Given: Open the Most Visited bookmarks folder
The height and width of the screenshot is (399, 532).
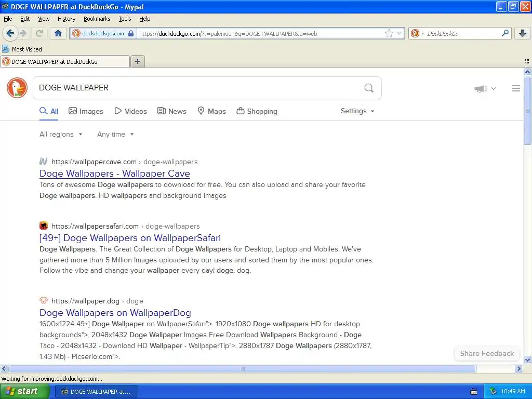Looking at the screenshot, I should 22,49.
